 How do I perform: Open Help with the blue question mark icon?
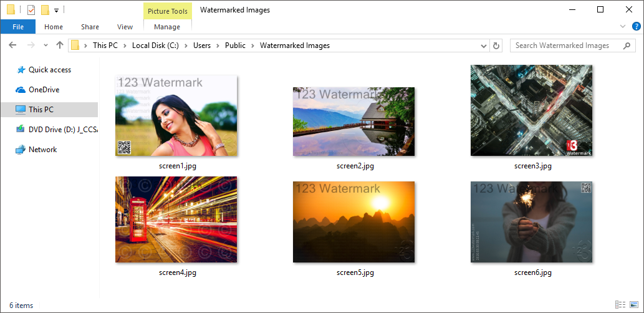point(636,27)
